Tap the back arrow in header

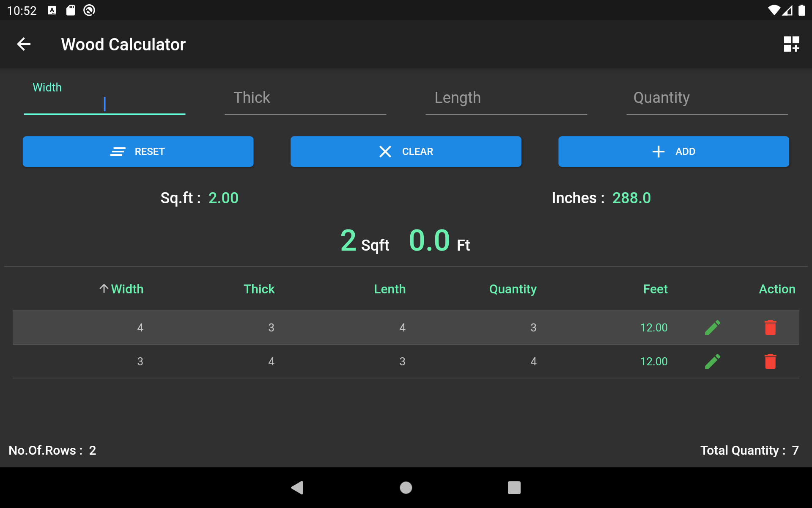[x=24, y=44]
